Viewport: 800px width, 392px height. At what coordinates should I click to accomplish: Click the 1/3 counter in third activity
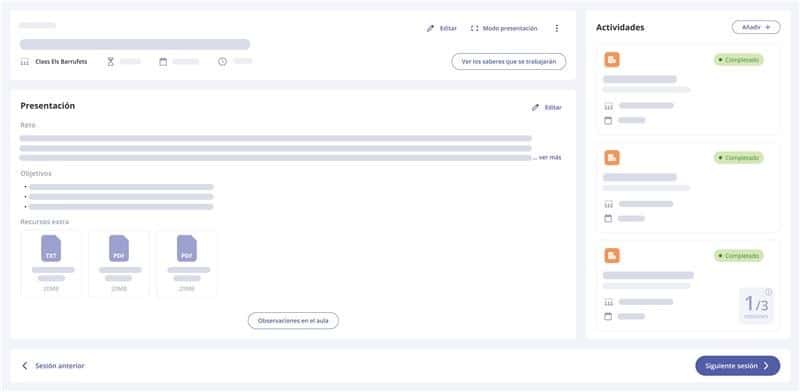click(x=756, y=305)
